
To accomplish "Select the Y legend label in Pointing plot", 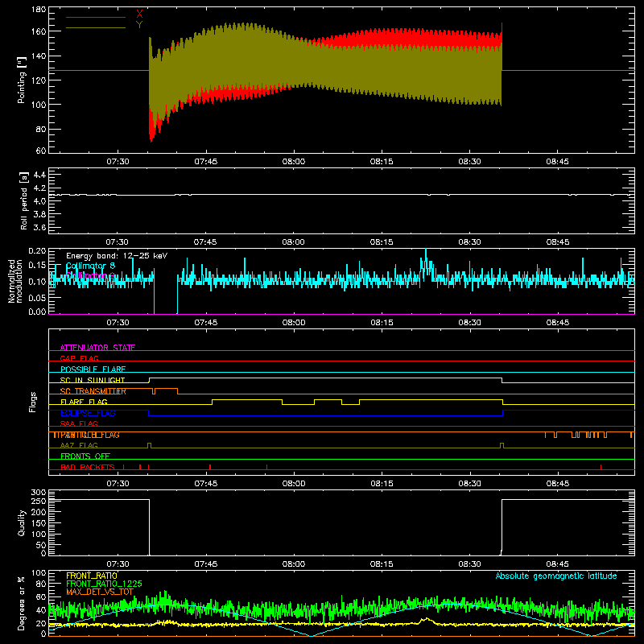I will coord(139,25).
